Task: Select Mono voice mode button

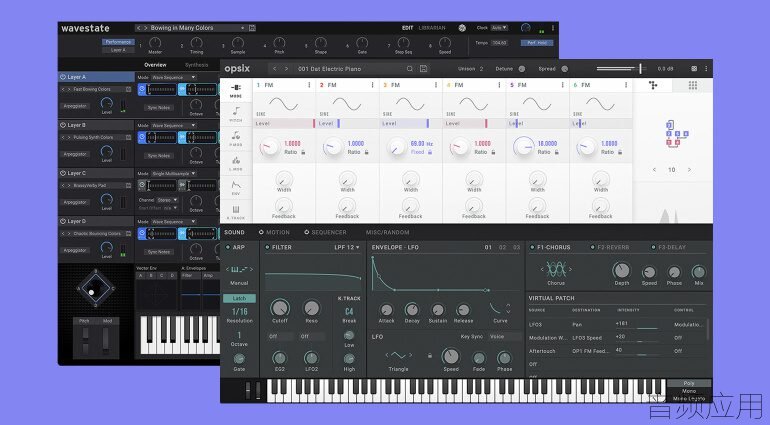Action: pos(689,391)
